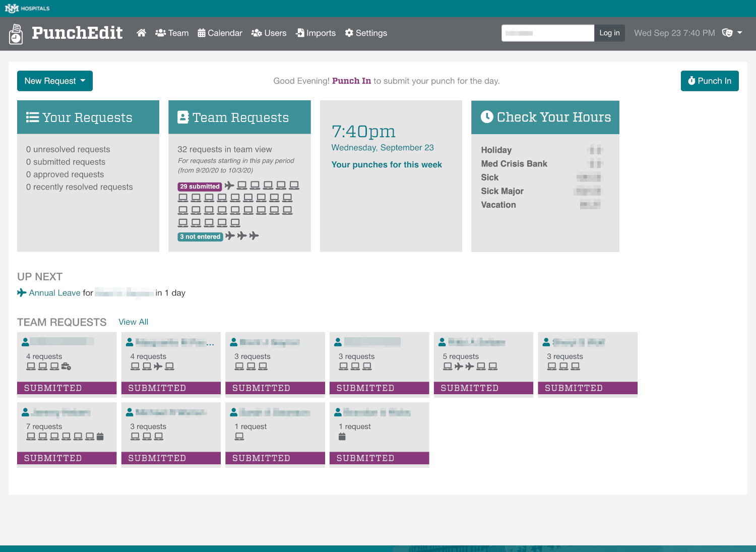Open the New Request dropdown
This screenshot has width=756, height=552.
55,81
